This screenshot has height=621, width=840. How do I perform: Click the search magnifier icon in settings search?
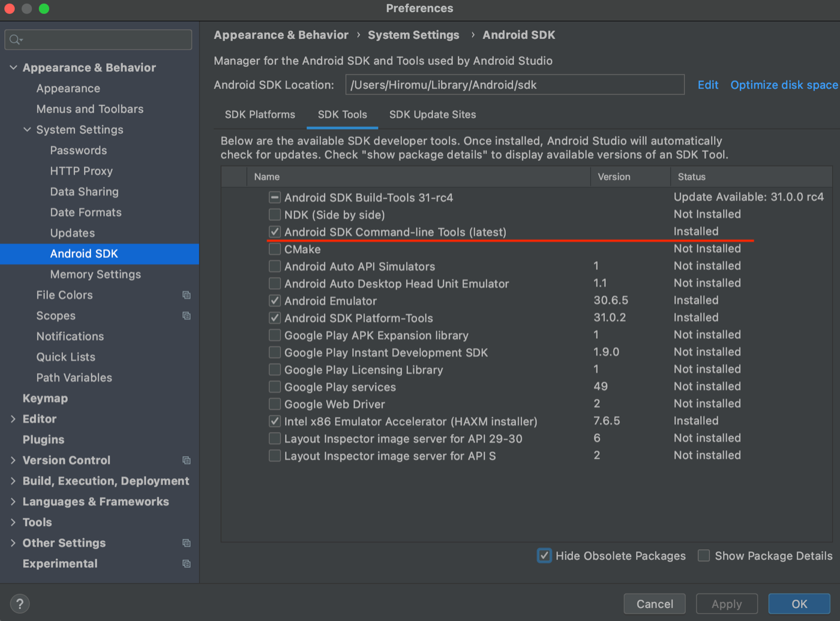(16, 40)
